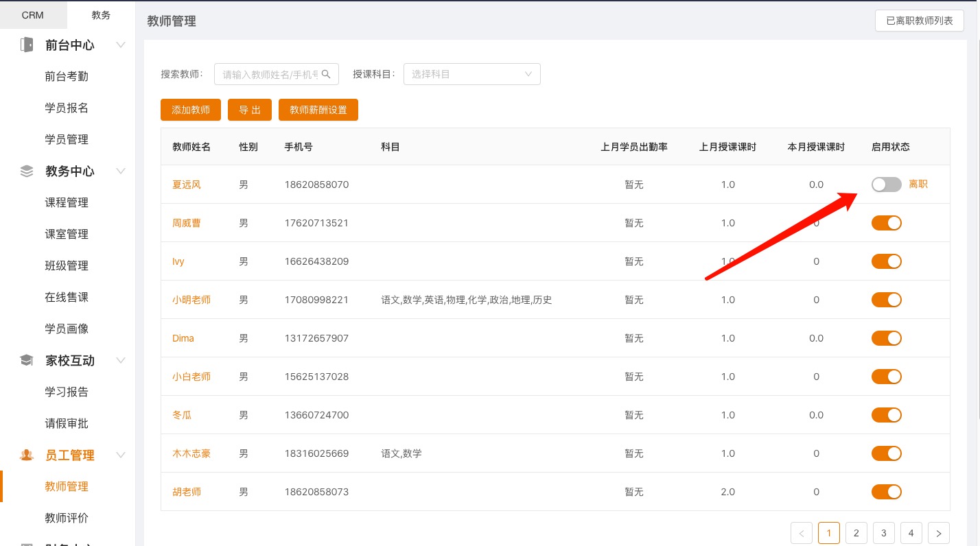Open the 已离职教师列表 button

point(919,21)
